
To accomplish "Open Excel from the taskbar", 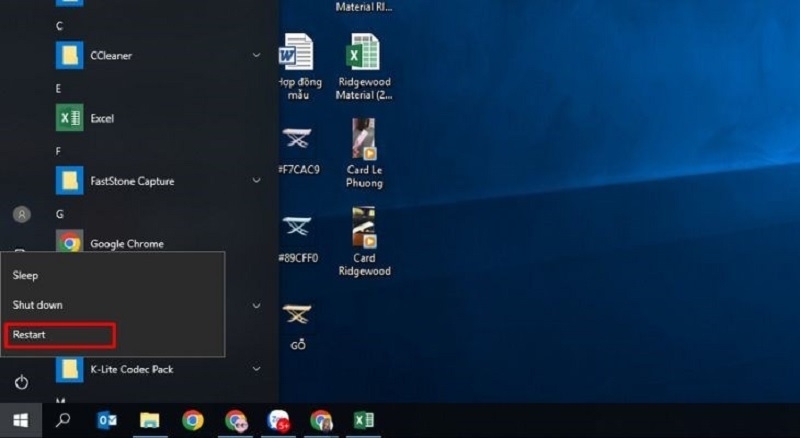I will coord(364,420).
